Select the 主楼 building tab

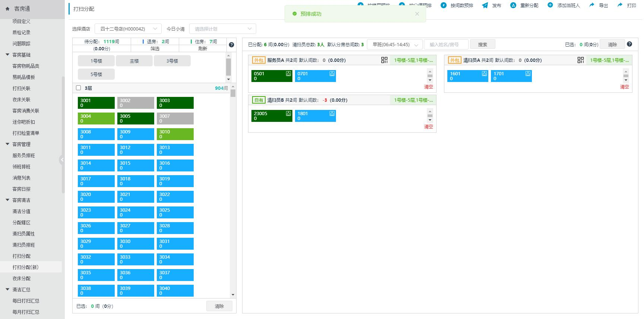pyautogui.click(x=134, y=61)
